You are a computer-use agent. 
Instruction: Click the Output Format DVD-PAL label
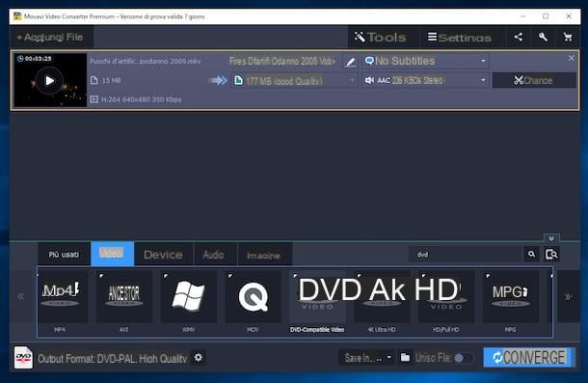pyautogui.click(x=112, y=359)
